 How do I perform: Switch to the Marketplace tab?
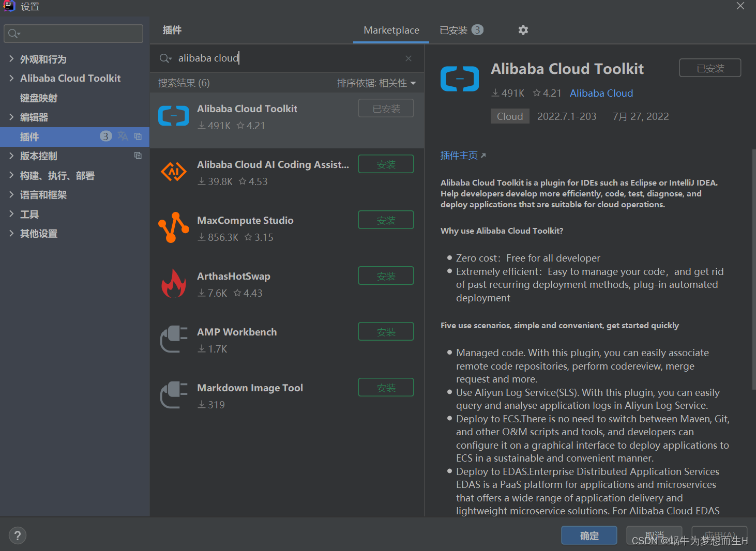[391, 30]
